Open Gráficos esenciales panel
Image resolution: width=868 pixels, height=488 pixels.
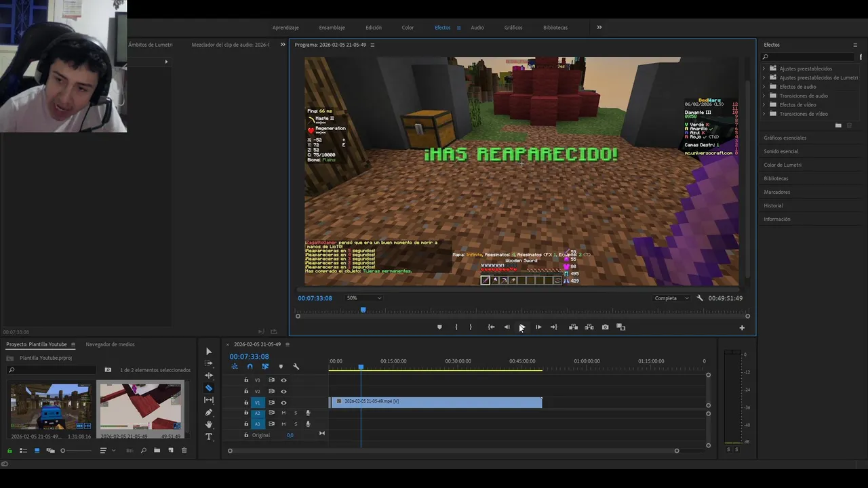tap(785, 138)
